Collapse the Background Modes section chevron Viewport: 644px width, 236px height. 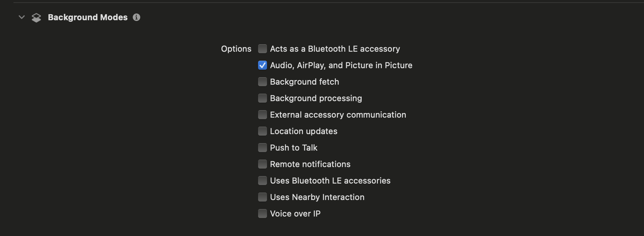22,17
